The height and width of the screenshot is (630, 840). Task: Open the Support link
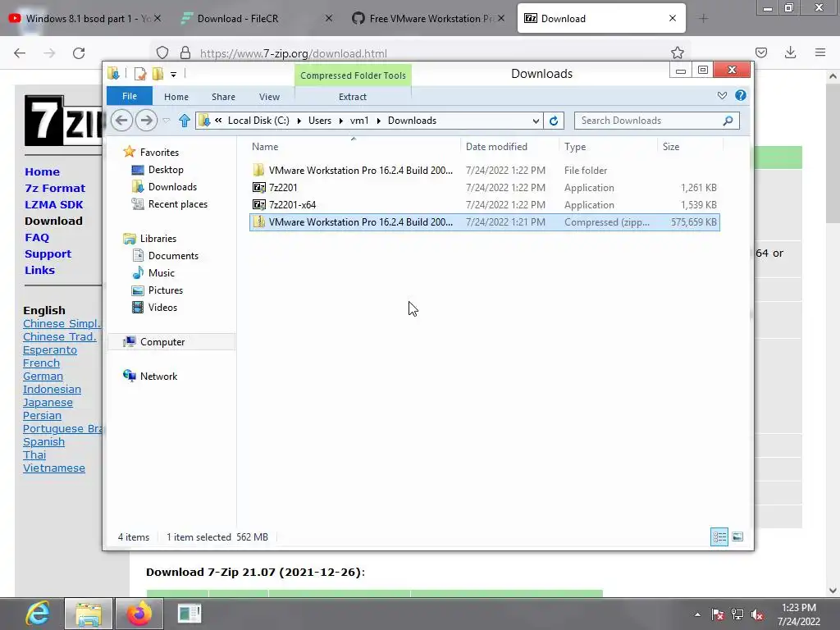pyautogui.click(x=48, y=254)
